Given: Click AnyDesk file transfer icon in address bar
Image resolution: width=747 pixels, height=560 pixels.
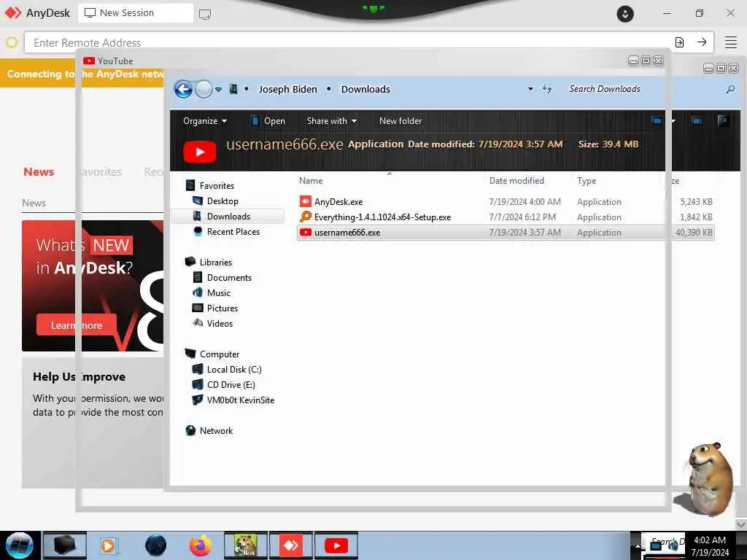Looking at the screenshot, I should click(679, 42).
